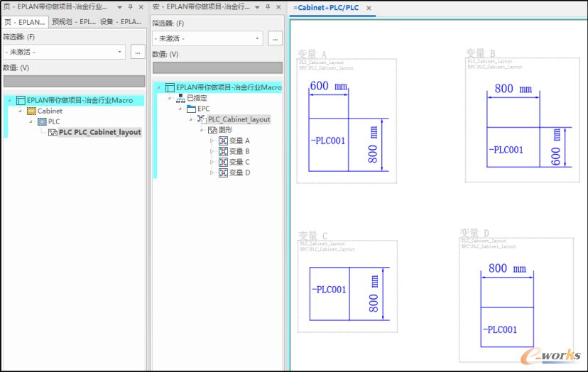Click the -PLC001 label in 变量 C drawing
Screen dimensions: 588x372
click(329, 290)
